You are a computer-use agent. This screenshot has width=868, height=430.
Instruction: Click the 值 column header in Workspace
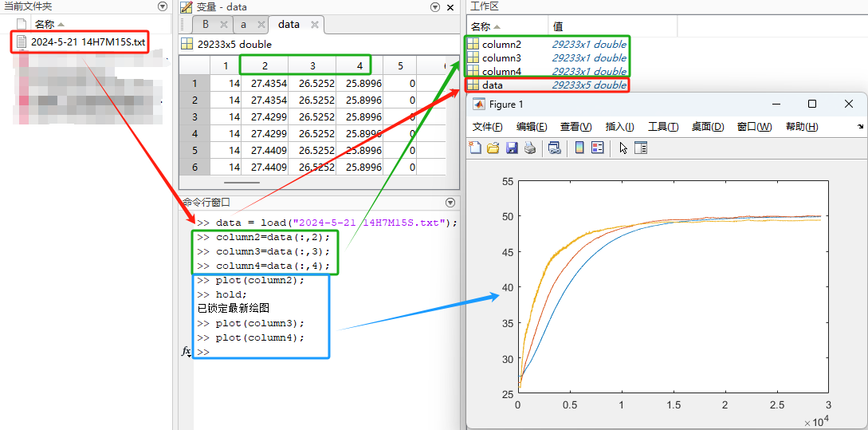click(558, 26)
